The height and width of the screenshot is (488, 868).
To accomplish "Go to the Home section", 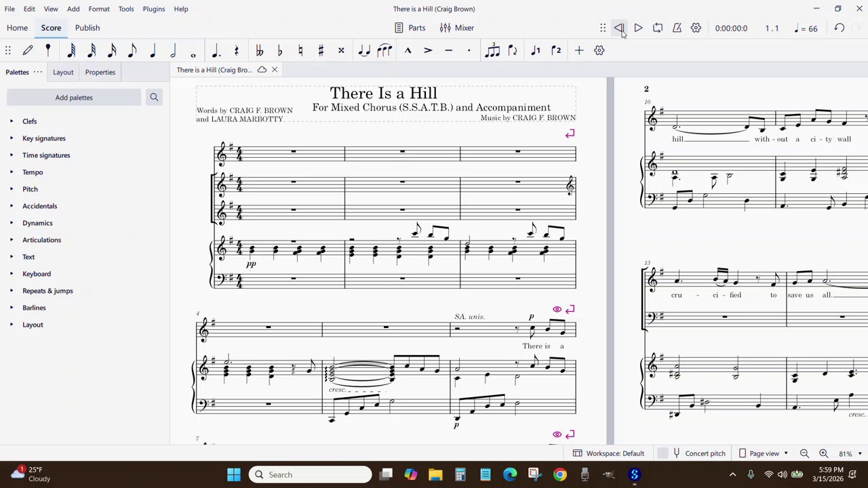I will tap(17, 28).
